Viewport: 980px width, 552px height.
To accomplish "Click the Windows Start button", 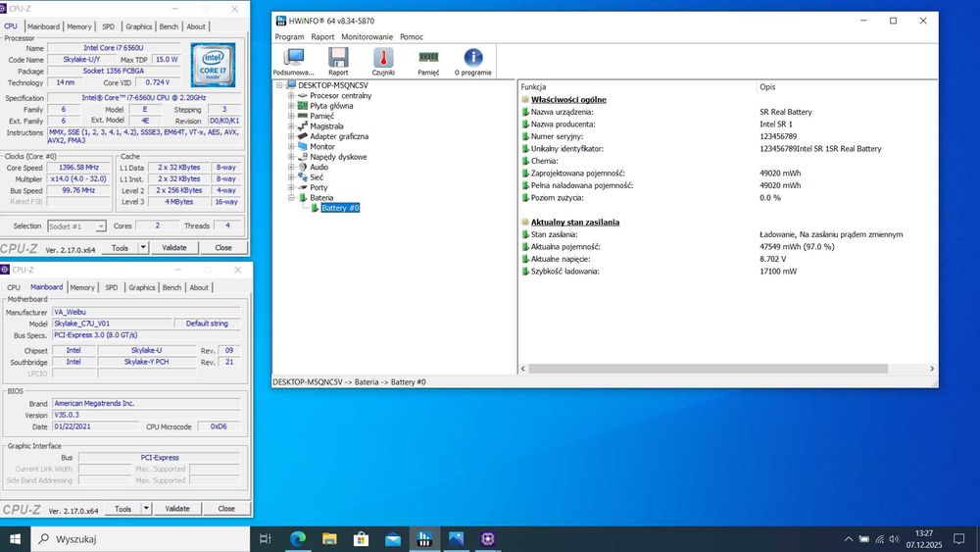I will pos(15,539).
